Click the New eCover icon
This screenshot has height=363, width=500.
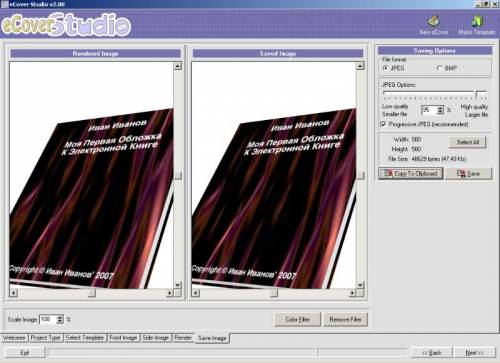(434, 21)
